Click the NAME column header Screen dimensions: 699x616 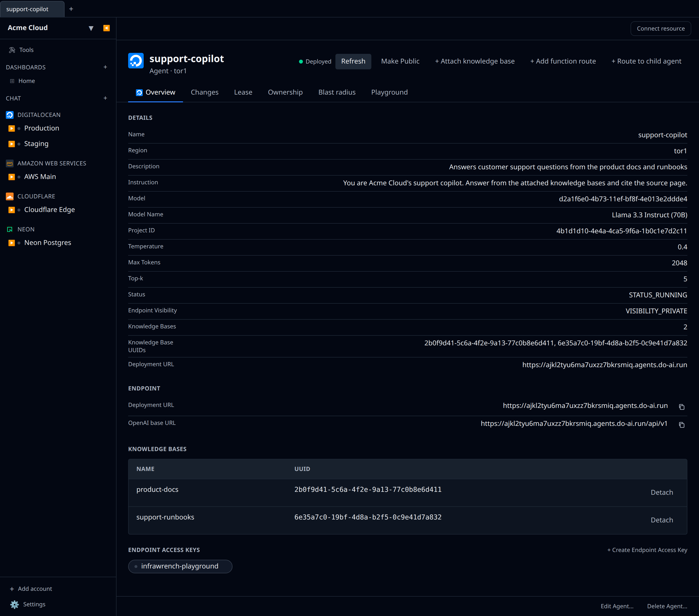tap(145, 469)
